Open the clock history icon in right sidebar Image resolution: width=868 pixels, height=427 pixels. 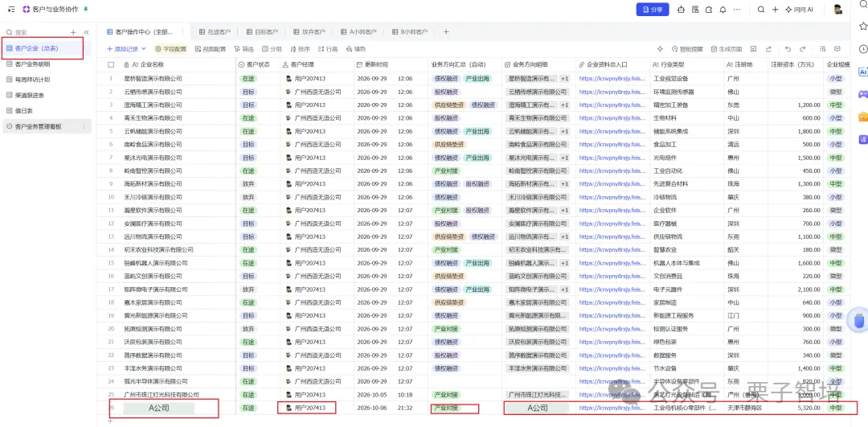pyautogui.click(x=862, y=49)
